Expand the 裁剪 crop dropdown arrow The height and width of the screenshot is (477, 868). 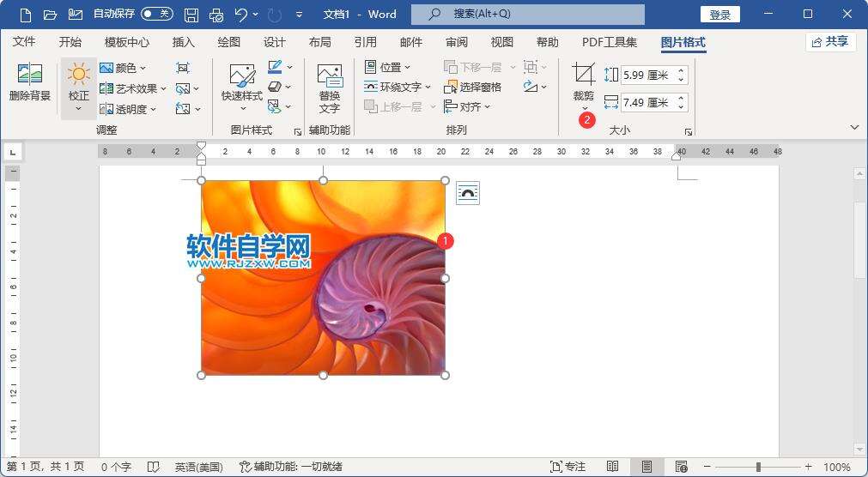tap(584, 108)
